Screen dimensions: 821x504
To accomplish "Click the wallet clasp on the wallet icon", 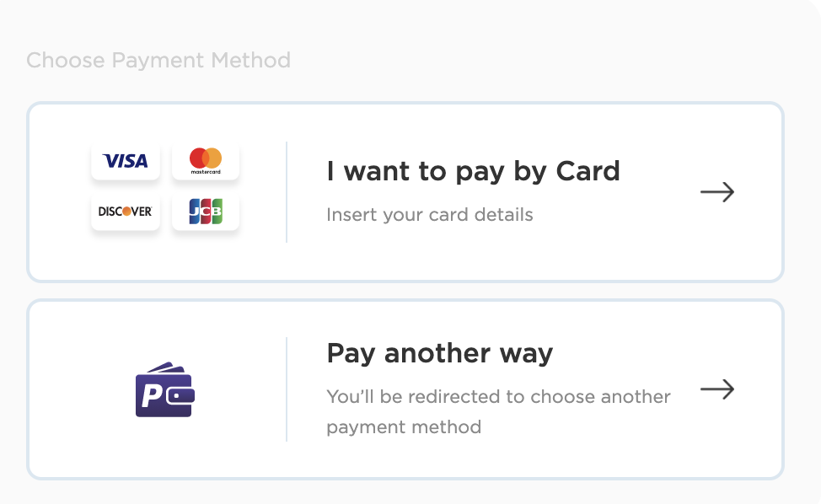I will pos(180,396).
